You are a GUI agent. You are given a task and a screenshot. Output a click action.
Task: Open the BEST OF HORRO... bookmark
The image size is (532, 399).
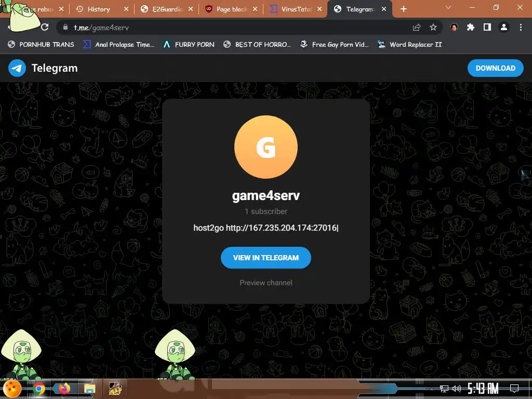click(257, 45)
